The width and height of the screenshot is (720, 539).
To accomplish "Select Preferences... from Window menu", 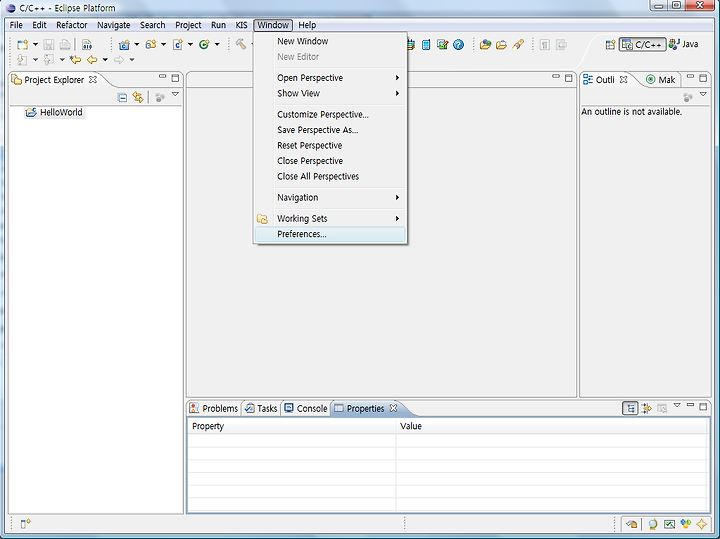I will (x=330, y=234).
